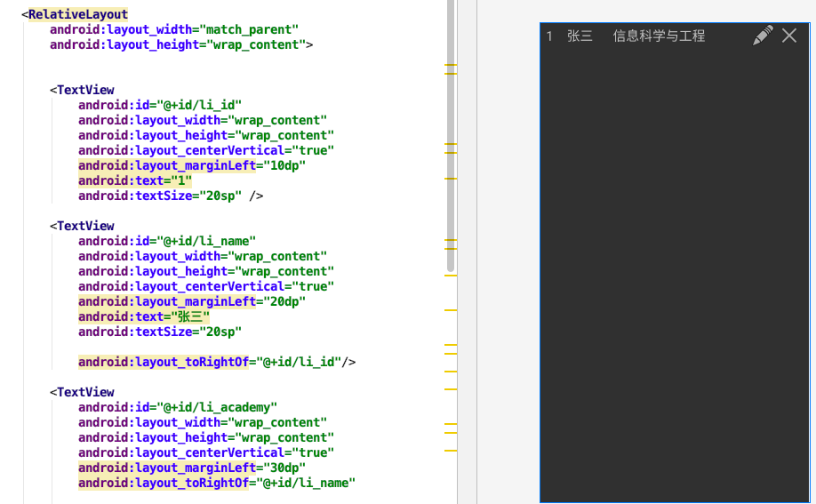Click the layout_marginLeft="20dp" line
The height and width of the screenshot is (504, 816).
tap(191, 301)
